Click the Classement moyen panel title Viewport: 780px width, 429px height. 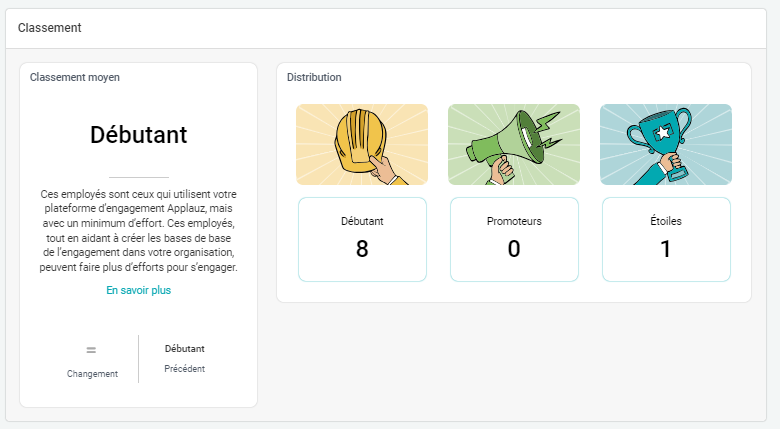point(75,77)
